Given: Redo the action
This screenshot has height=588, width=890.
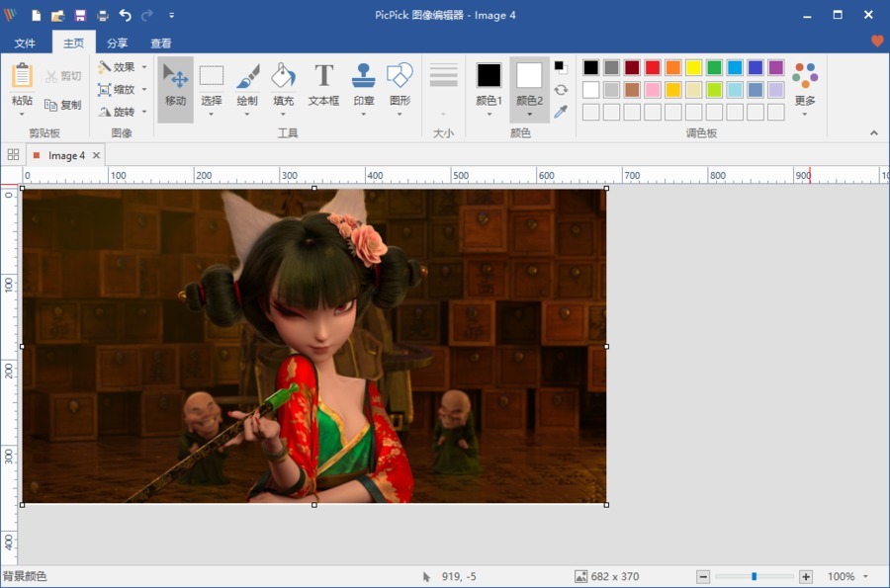Looking at the screenshot, I should point(147,15).
